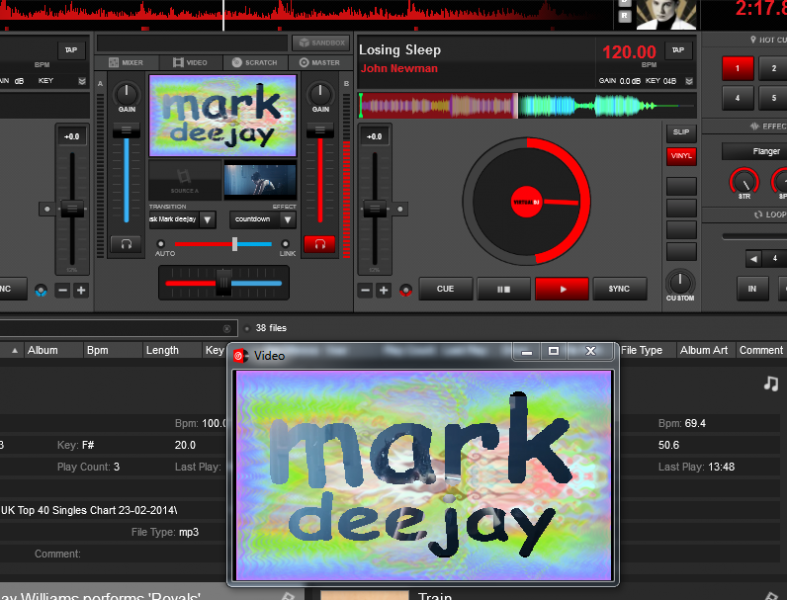787x600 pixels.
Task: Switch to the VIDEO tab
Action: [x=191, y=62]
